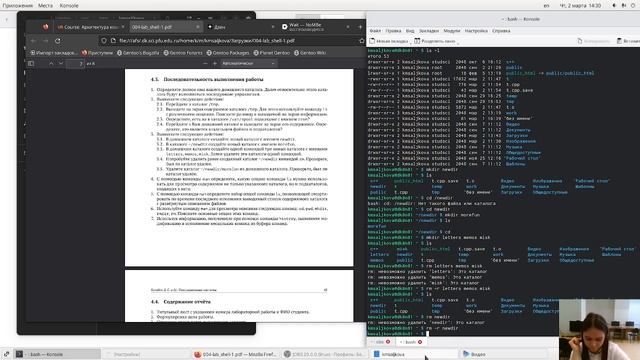Open Приложения menu in top panel
640x360 pixels.
pyautogui.click(x=18, y=6)
